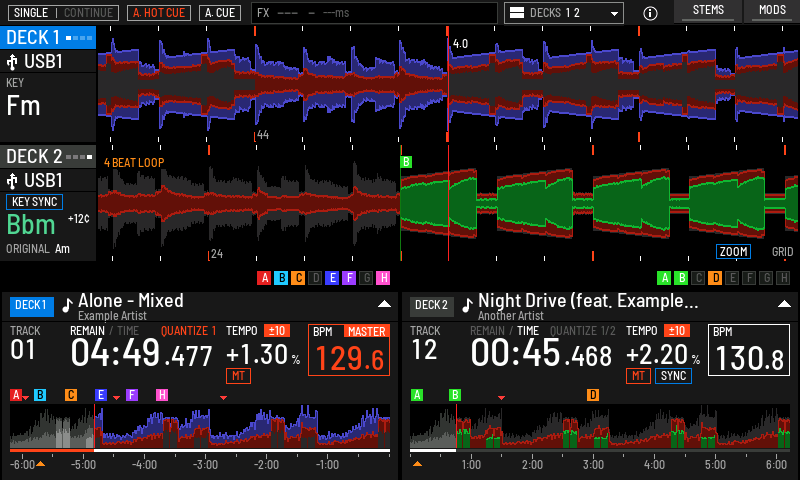Seek in Deck 1 overview waveform

pos(200,426)
